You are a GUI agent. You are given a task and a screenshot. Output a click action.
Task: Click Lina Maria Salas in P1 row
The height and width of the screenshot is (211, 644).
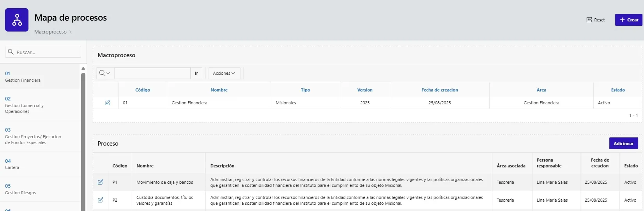tap(552, 182)
